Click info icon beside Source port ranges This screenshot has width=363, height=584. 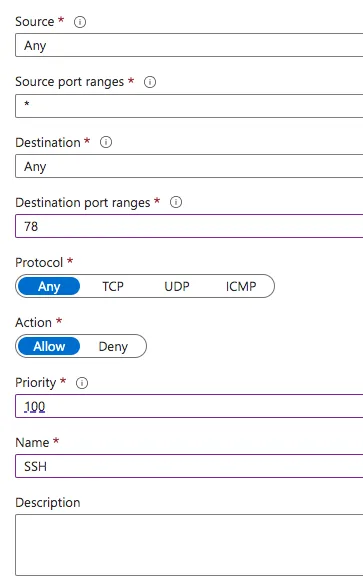pyautogui.click(x=150, y=82)
